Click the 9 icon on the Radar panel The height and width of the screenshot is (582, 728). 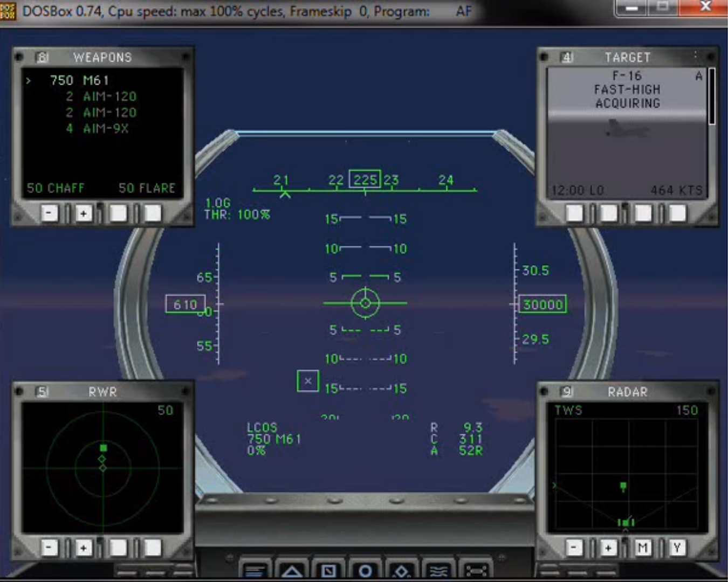coord(567,392)
